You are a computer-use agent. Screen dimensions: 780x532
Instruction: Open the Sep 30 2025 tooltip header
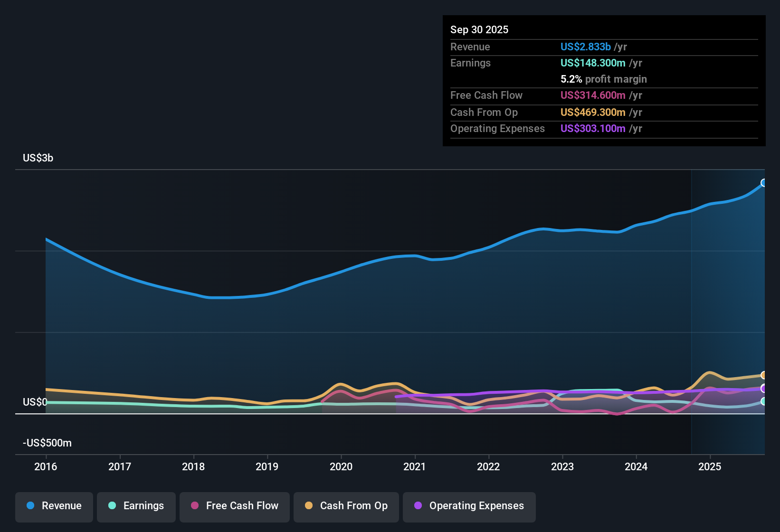479,29
